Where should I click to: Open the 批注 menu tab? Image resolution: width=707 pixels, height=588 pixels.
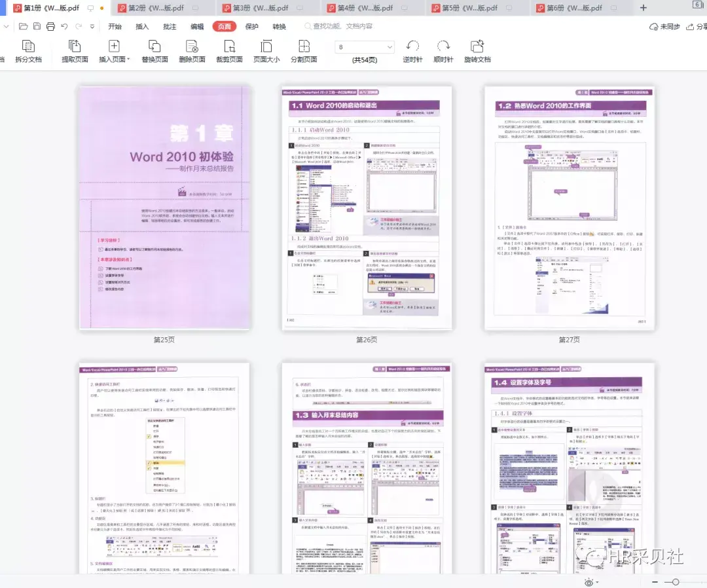pyautogui.click(x=170, y=27)
